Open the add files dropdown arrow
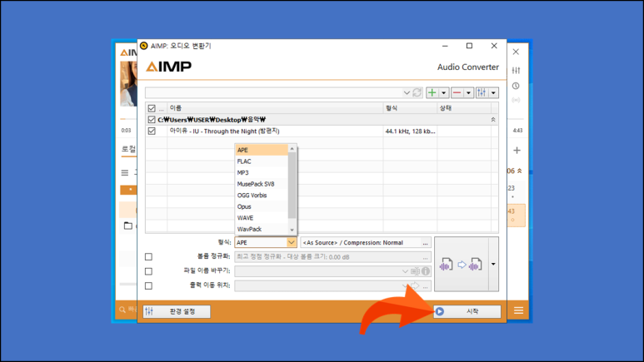The height and width of the screenshot is (362, 644). [443, 92]
